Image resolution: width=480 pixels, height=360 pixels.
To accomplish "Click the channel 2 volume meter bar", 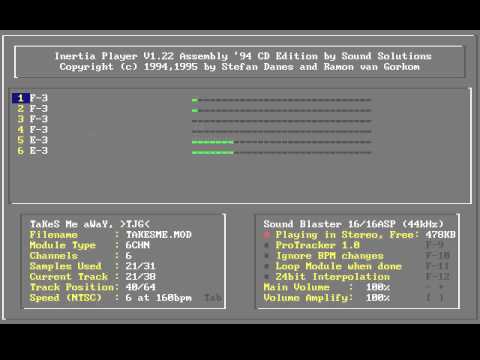I will pos(282,110).
